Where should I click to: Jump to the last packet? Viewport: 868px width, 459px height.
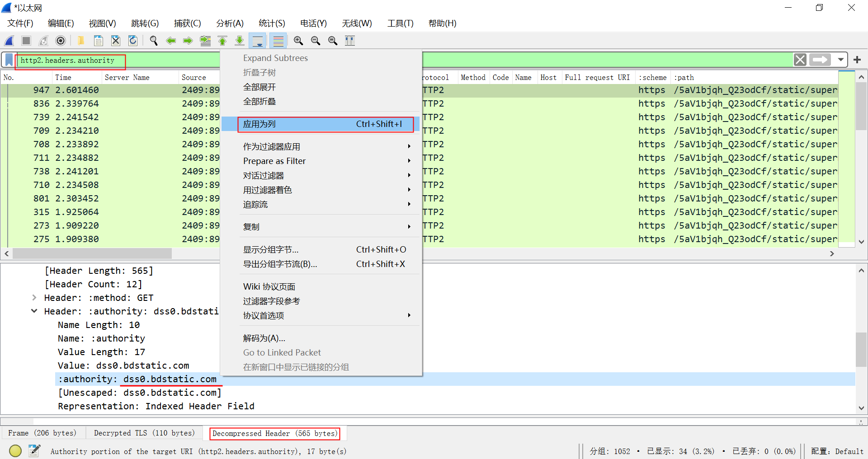(x=240, y=41)
